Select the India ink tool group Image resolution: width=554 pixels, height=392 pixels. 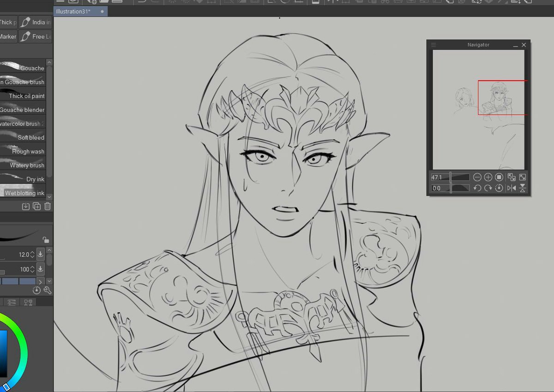pyautogui.click(x=36, y=22)
